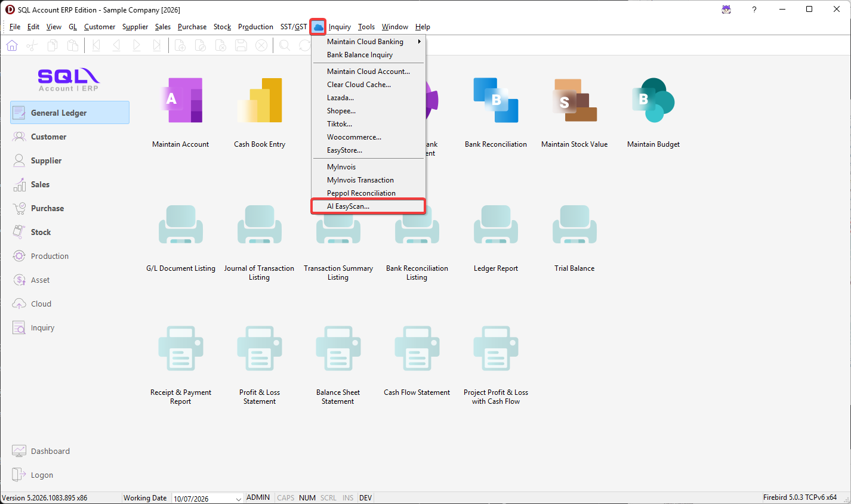Open the Window menu
The image size is (851, 504).
click(395, 27)
